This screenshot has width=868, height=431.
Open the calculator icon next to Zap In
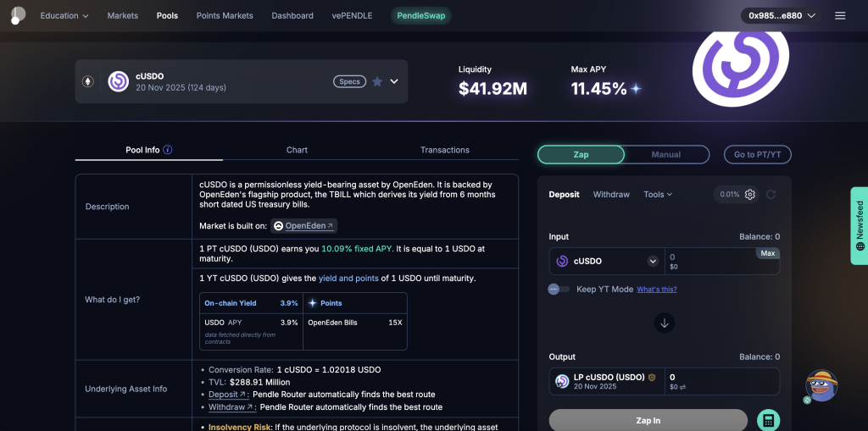tap(768, 420)
